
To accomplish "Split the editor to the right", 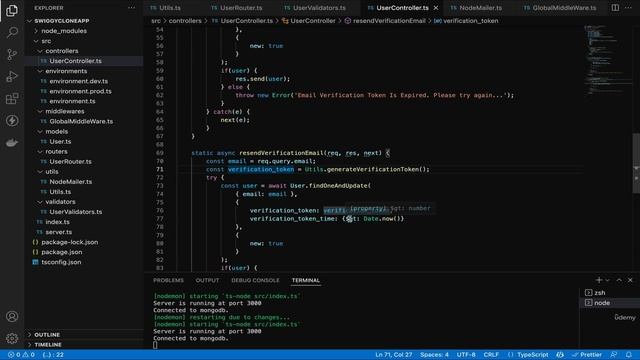I will click(x=615, y=8).
